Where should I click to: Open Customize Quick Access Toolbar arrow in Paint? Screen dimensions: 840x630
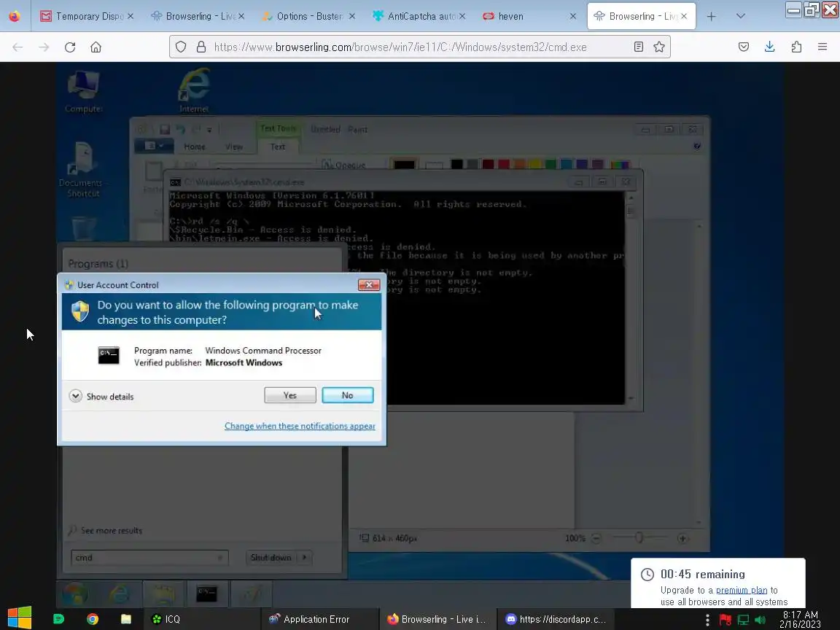[x=209, y=130]
